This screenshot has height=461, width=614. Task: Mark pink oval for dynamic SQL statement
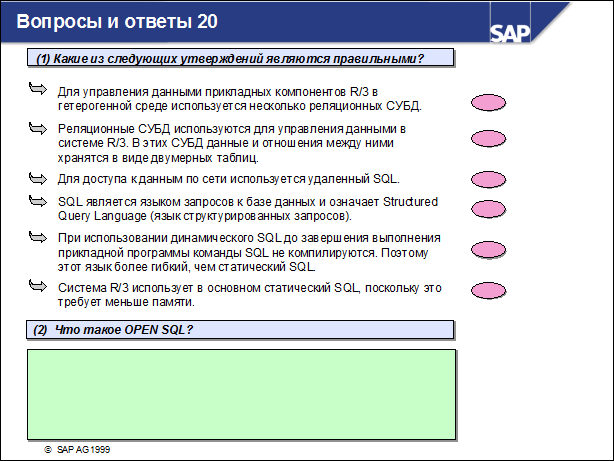(490, 251)
